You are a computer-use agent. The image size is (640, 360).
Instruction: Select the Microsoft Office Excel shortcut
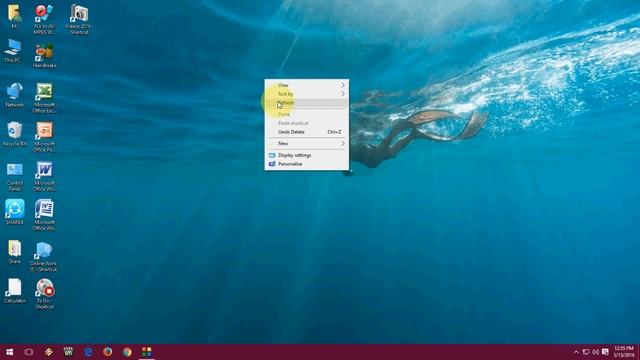point(44,98)
